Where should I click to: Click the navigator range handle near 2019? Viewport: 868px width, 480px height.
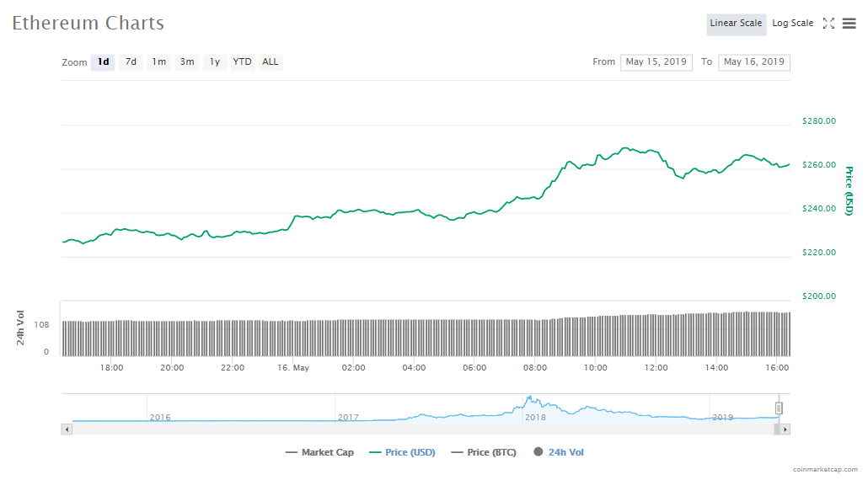click(780, 408)
